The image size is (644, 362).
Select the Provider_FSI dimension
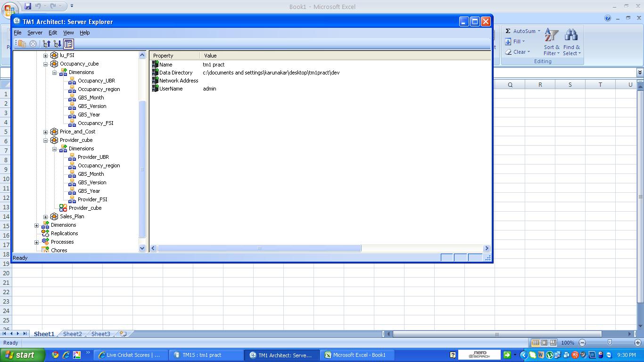click(92, 199)
